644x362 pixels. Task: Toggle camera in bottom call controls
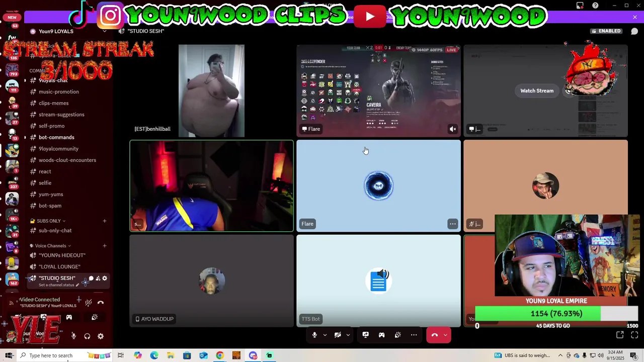point(338,335)
